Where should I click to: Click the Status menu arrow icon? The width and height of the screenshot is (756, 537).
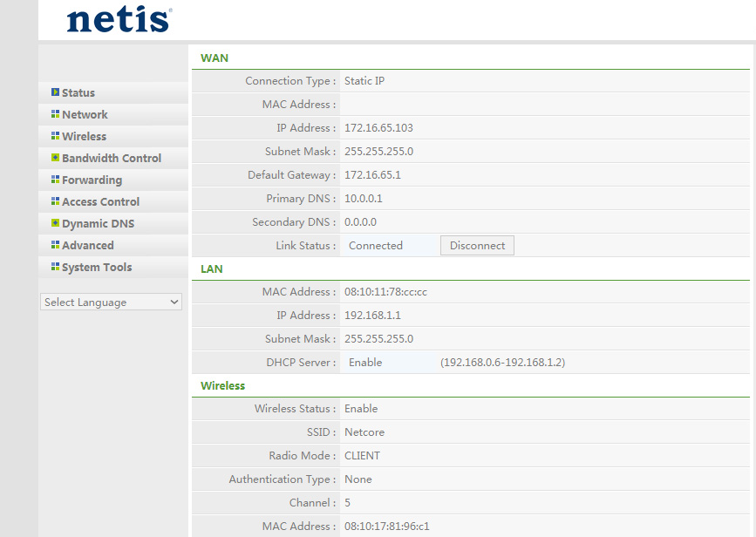[x=55, y=92]
